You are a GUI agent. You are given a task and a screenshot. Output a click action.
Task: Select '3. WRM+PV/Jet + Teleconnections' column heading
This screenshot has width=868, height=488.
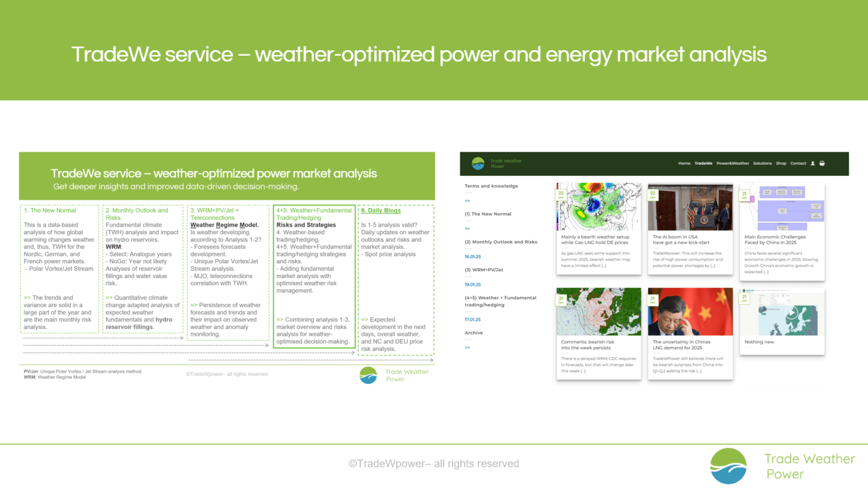coord(214,214)
